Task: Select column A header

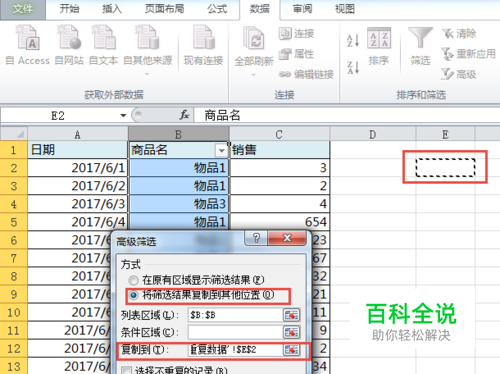Action: point(78,134)
